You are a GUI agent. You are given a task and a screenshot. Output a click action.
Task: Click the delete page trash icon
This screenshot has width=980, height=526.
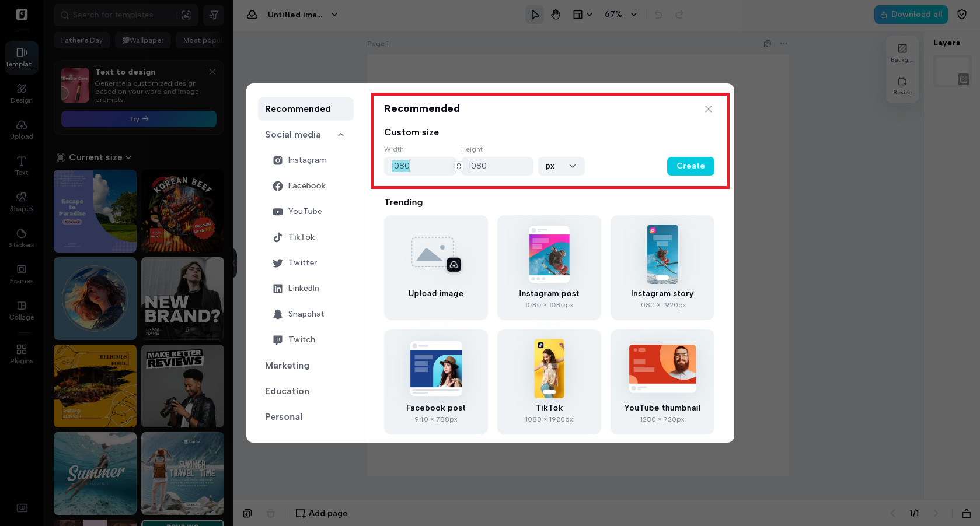point(271,513)
